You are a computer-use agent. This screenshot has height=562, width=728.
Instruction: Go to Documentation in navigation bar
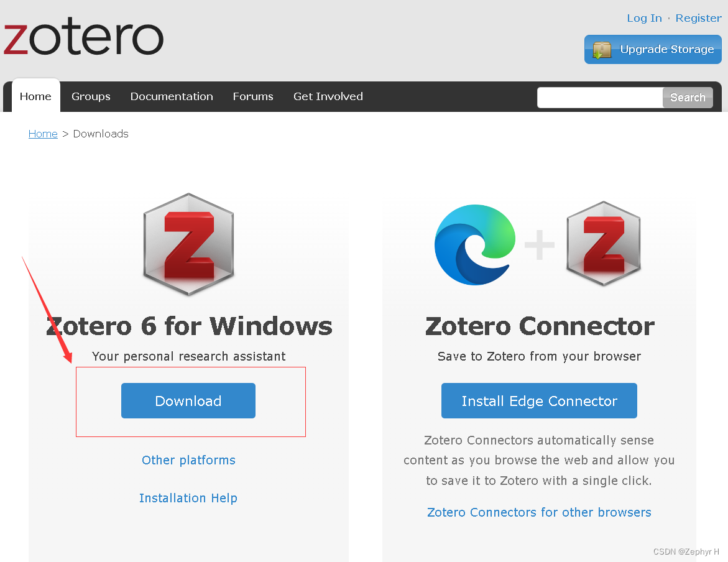pos(172,96)
